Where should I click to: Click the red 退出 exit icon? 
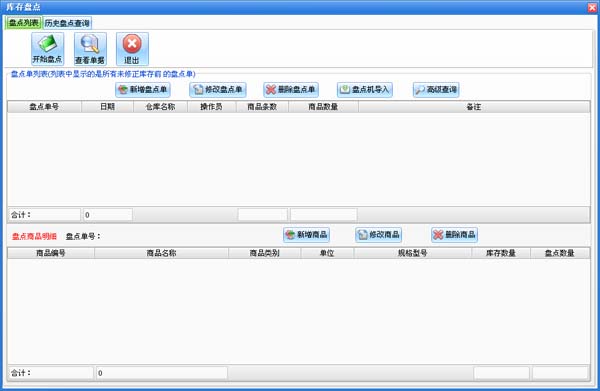point(132,49)
